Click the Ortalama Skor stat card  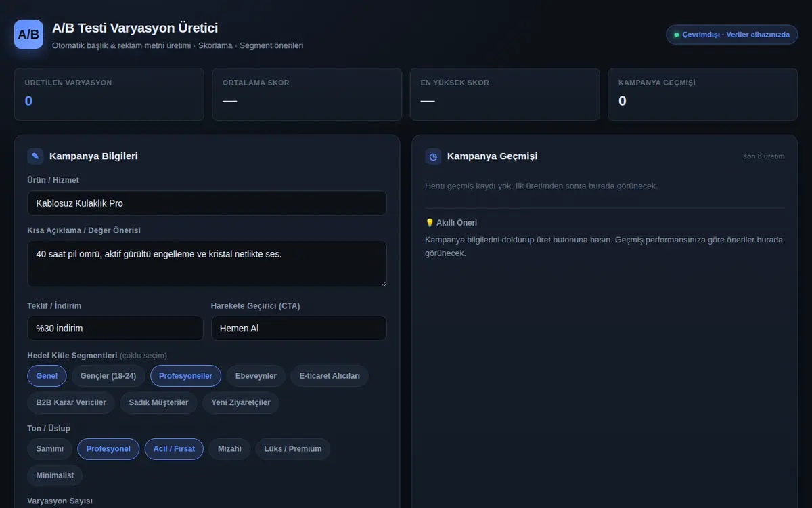tap(307, 94)
